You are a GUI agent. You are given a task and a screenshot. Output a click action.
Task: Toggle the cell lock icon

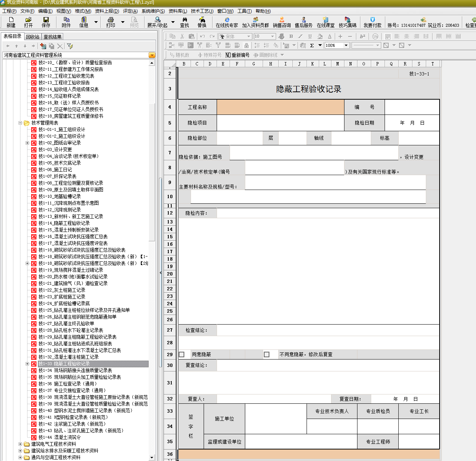click(x=246, y=45)
